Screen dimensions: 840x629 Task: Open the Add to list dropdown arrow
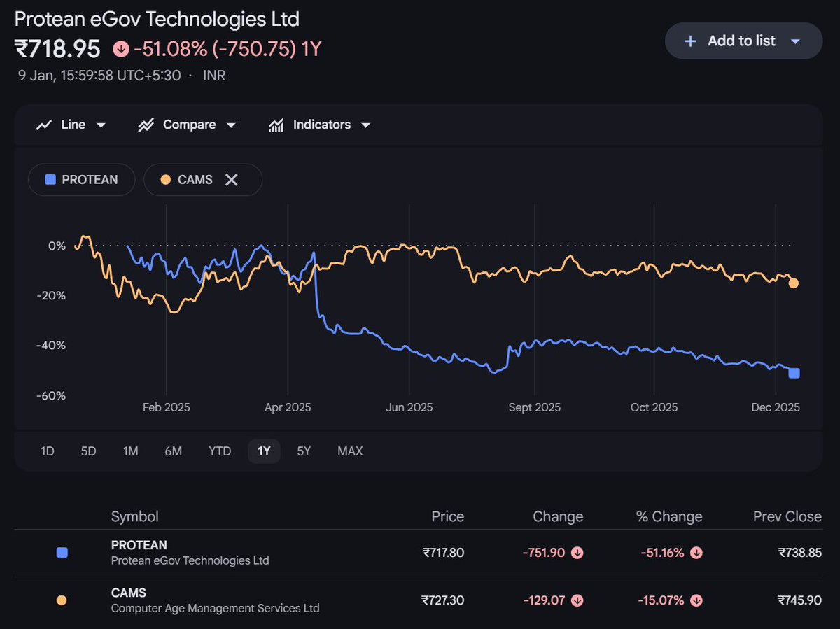click(x=795, y=41)
